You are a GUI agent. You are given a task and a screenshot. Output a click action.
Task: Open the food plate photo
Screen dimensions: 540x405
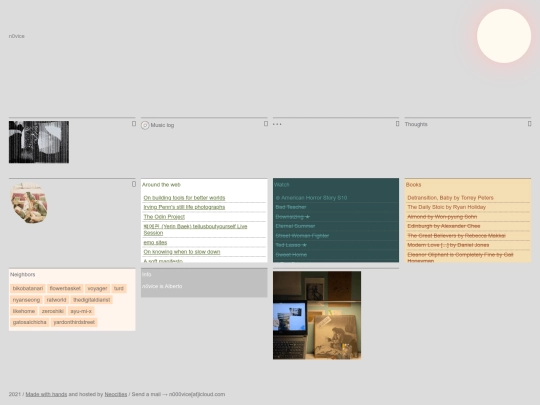tap(29, 203)
